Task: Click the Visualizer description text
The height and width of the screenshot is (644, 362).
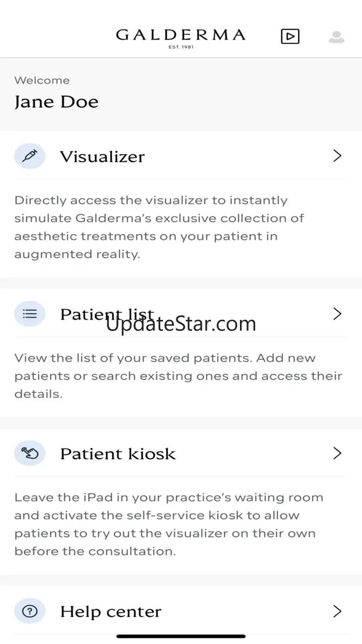Action: 159,227
